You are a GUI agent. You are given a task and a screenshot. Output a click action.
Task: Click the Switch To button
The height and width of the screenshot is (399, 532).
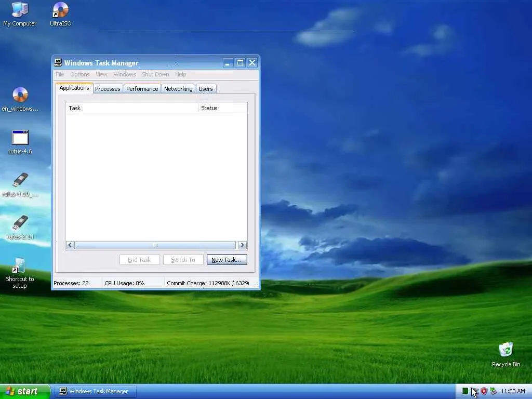click(183, 260)
